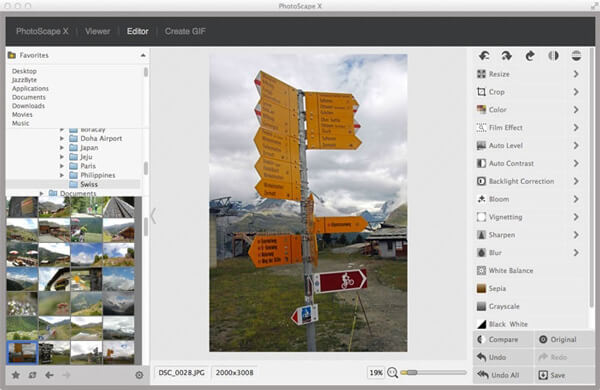Open the Create GIF tab

(185, 31)
